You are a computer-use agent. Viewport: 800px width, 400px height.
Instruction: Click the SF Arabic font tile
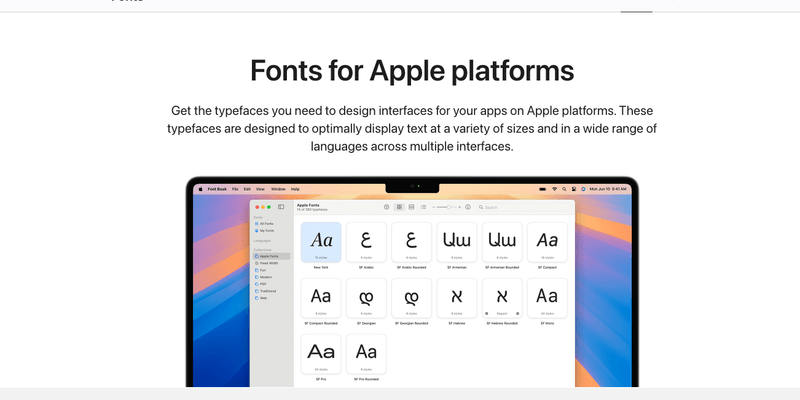pyautogui.click(x=366, y=242)
